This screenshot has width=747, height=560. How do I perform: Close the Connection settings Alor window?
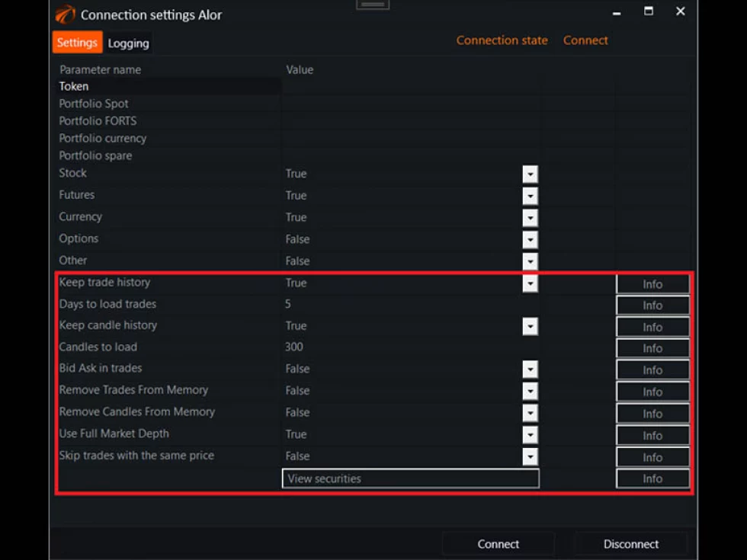click(680, 11)
